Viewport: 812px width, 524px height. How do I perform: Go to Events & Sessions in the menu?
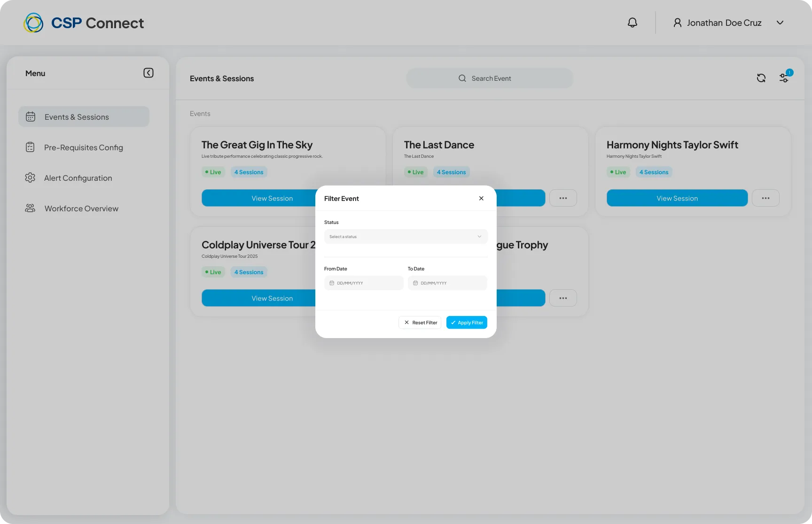tap(84, 117)
